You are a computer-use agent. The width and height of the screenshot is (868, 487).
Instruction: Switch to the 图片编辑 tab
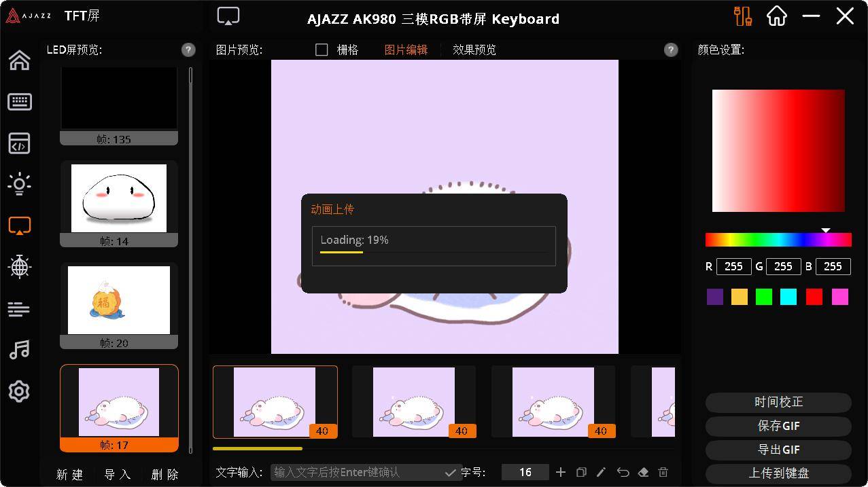click(406, 50)
